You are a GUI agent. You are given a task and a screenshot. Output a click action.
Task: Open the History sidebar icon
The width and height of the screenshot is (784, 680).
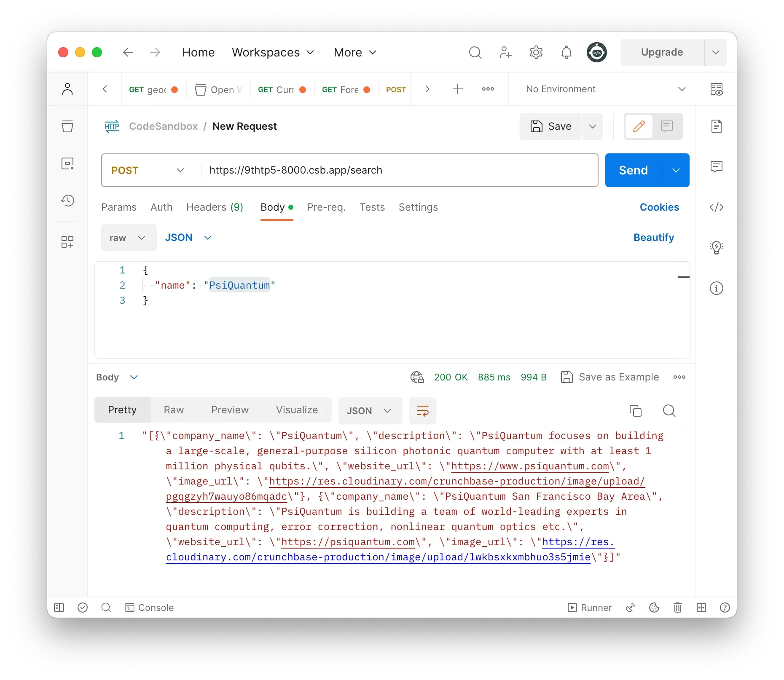[x=67, y=201]
